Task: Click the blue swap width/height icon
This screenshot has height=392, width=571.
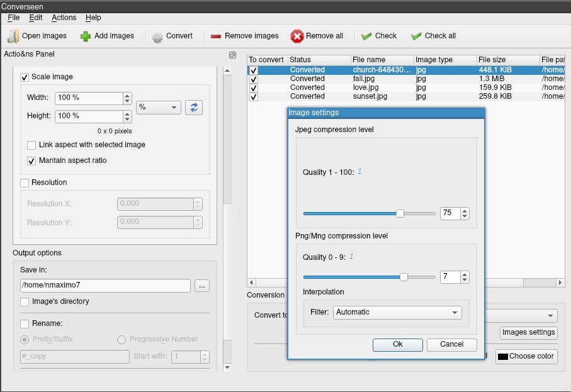Action: pos(193,107)
